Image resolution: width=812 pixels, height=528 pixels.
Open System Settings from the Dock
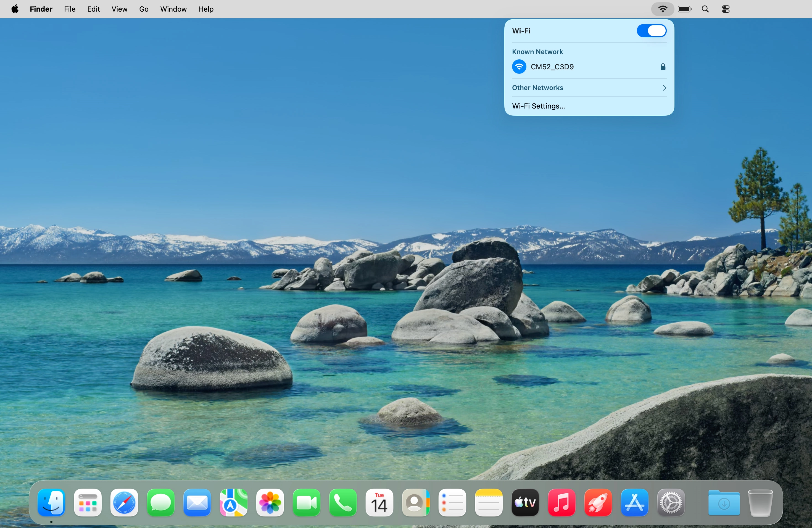coord(671,502)
